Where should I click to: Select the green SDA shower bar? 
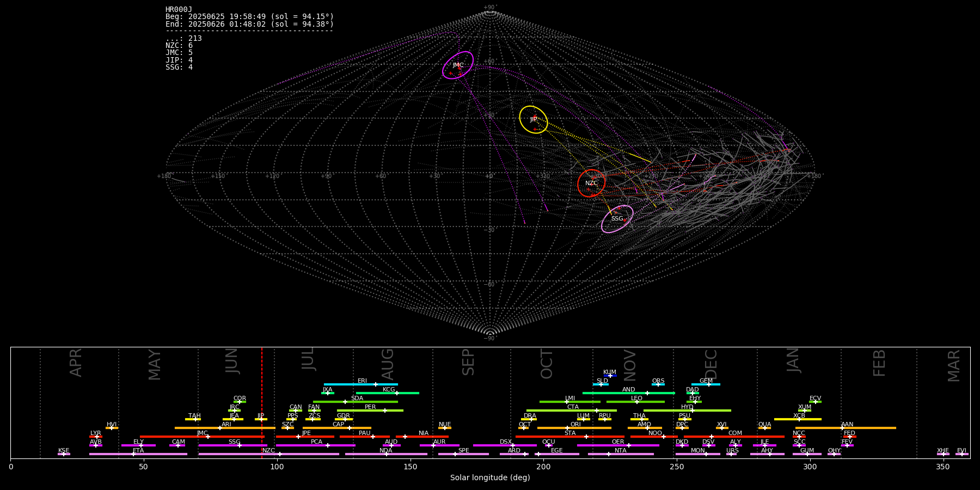[356, 402]
